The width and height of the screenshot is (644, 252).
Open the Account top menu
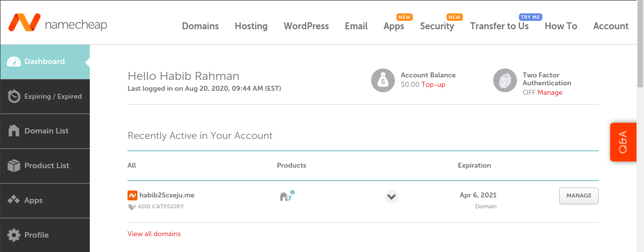tap(611, 26)
